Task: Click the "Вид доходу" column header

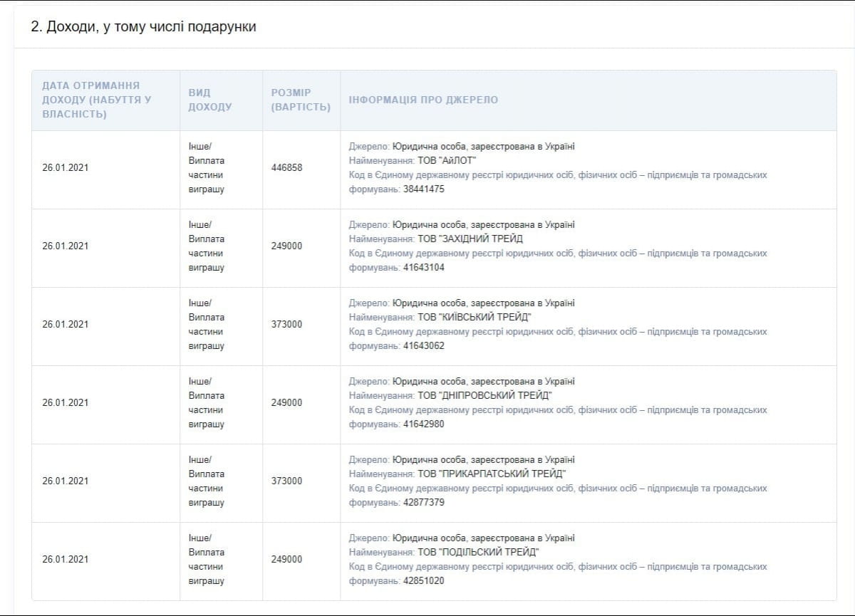Action: coord(221,100)
